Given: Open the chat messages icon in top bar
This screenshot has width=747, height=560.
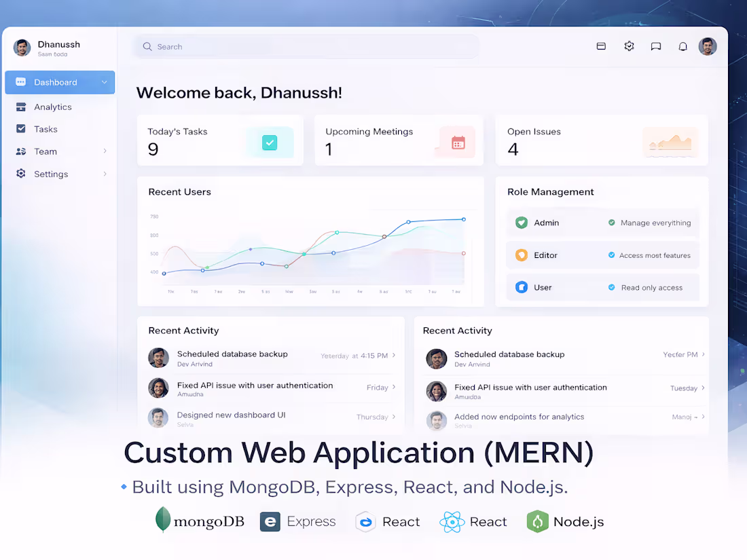Looking at the screenshot, I should tap(655, 46).
